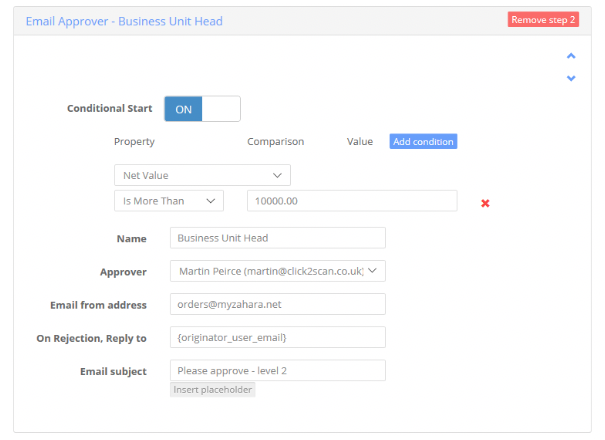Click the ON label of Conditional Start

(x=183, y=109)
